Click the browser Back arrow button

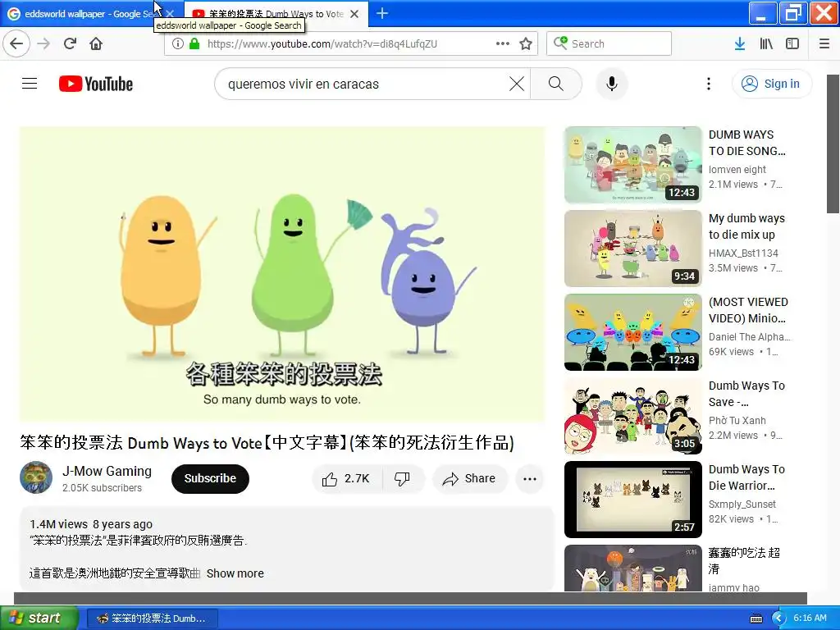pyautogui.click(x=16, y=43)
